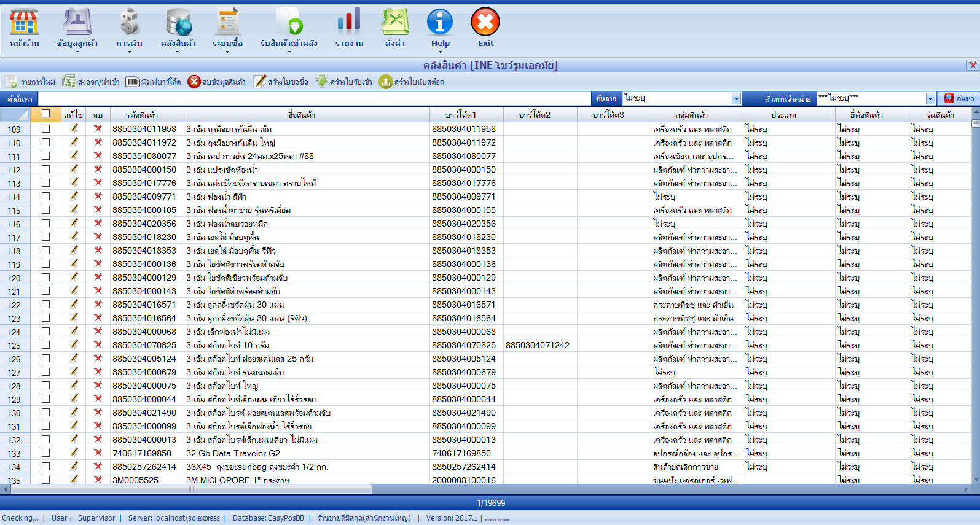This screenshot has width=980, height=525.
Task: Open the ตัวแทนจำหน่าย distributor dropdown
Action: 930,99
